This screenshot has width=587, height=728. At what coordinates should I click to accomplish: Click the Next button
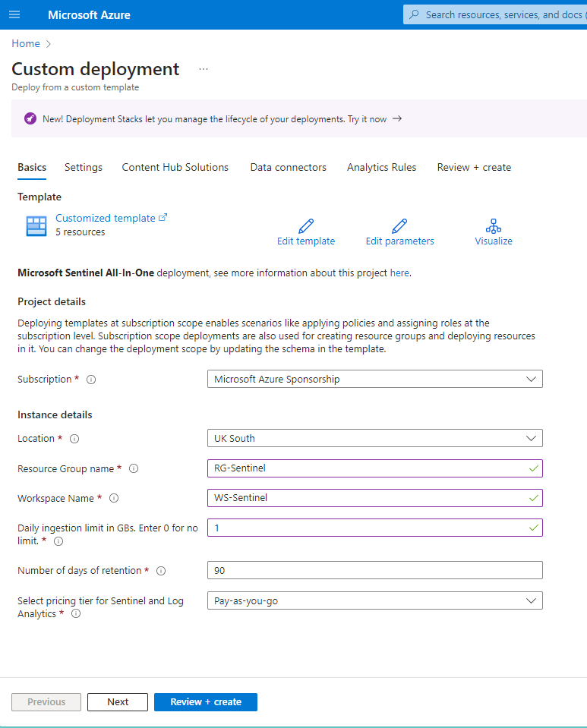click(x=118, y=702)
